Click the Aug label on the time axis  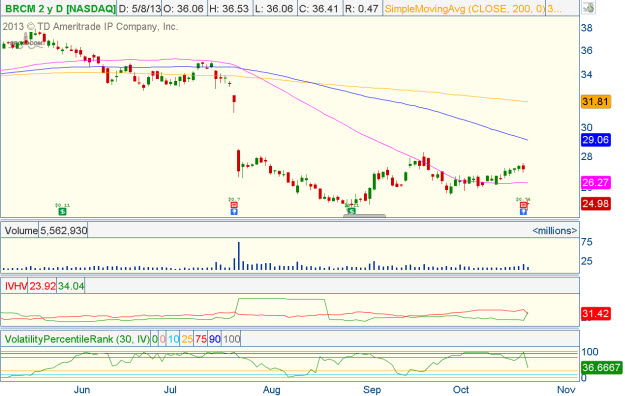coord(271,390)
